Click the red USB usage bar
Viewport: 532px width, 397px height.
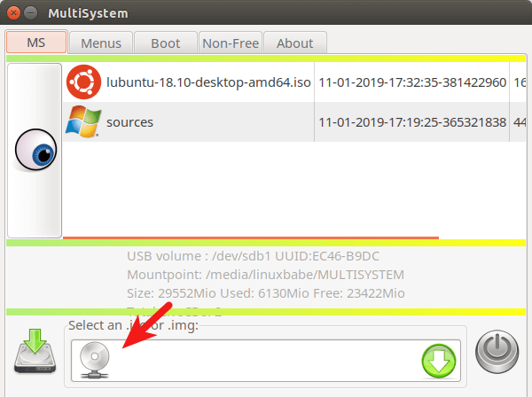(x=251, y=237)
